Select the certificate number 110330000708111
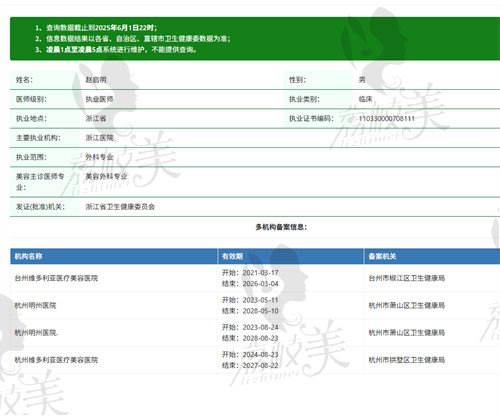The height and width of the screenshot is (416, 500). point(387,118)
